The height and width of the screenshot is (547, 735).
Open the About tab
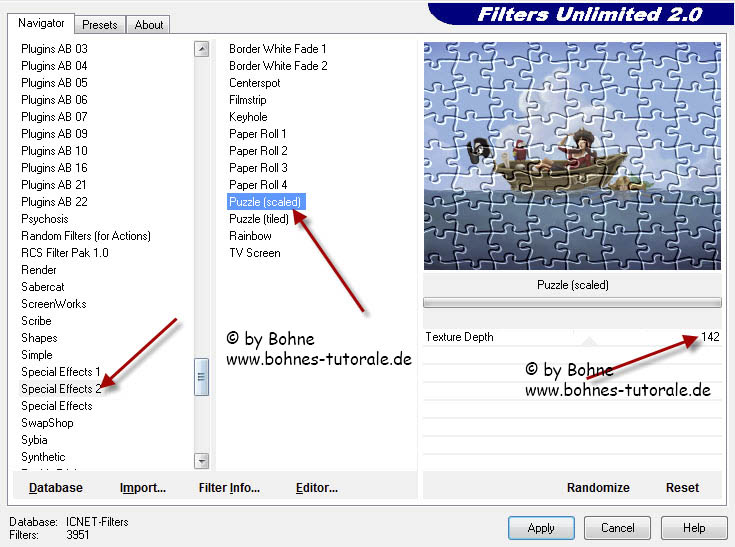tap(149, 24)
